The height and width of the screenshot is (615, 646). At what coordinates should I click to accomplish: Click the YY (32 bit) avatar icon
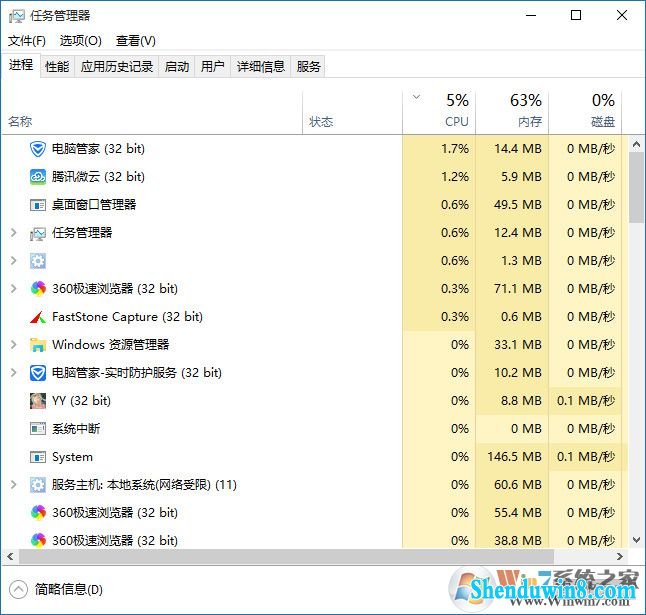pyautogui.click(x=38, y=401)
